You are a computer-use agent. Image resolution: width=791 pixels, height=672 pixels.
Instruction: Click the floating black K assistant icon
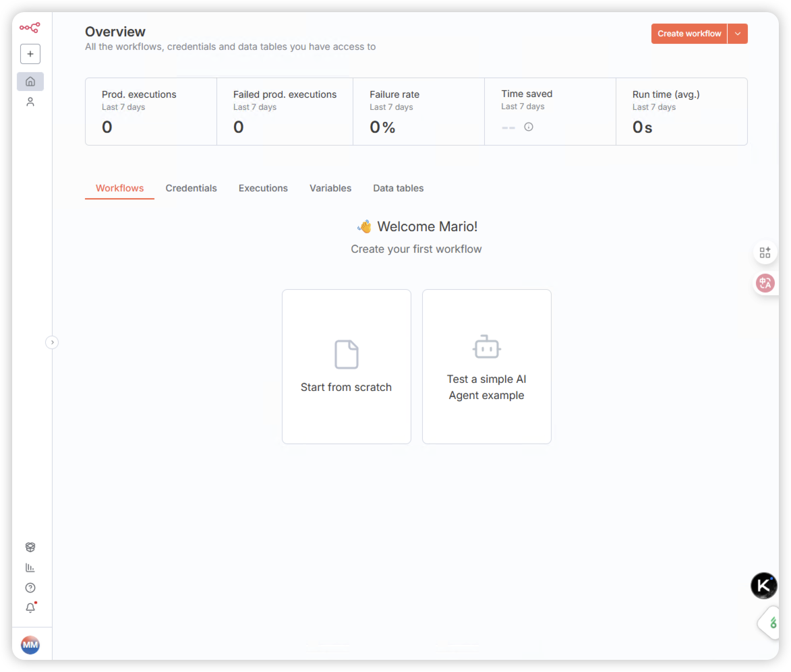(764, 586)
